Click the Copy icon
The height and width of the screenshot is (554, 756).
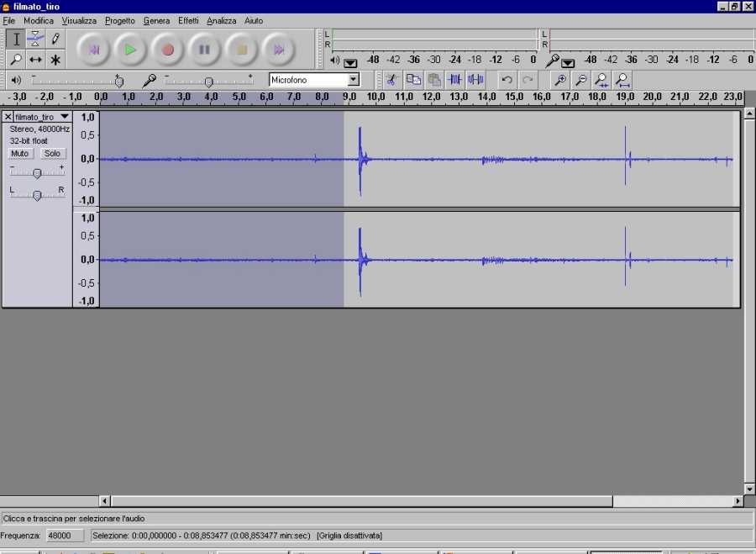point(413,80)
